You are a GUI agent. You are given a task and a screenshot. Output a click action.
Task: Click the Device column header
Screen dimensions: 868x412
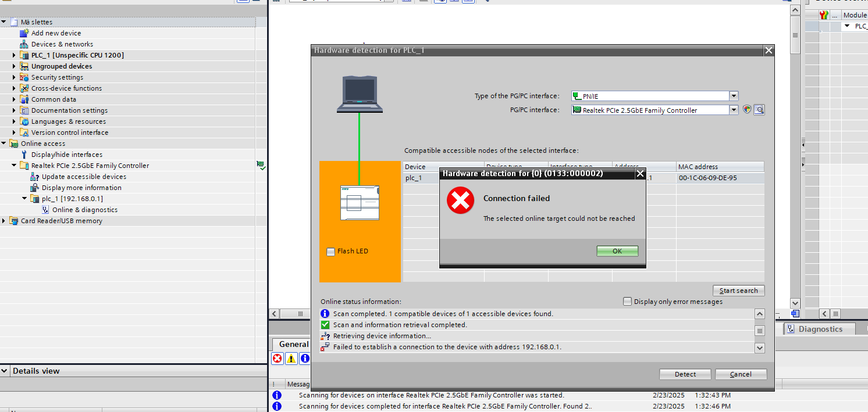pos(444,167)
